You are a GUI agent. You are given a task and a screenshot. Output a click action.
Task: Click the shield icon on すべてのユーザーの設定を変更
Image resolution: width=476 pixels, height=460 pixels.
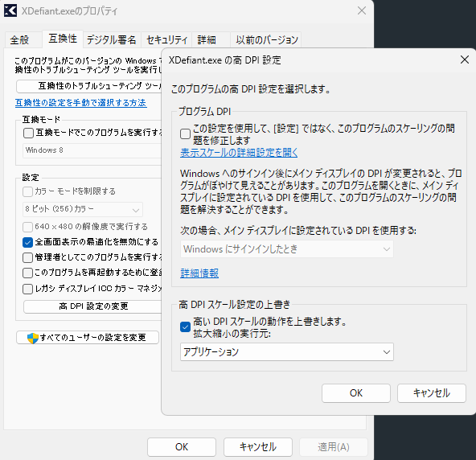point(32,338)
